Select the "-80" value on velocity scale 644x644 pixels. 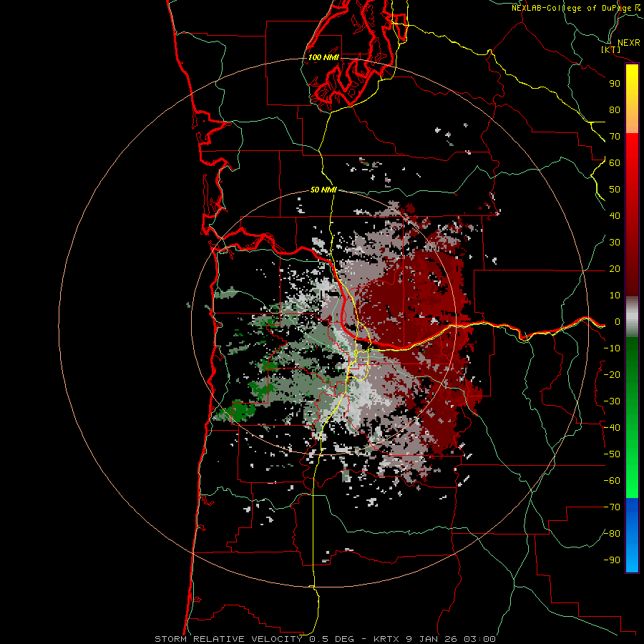[612, 534]
